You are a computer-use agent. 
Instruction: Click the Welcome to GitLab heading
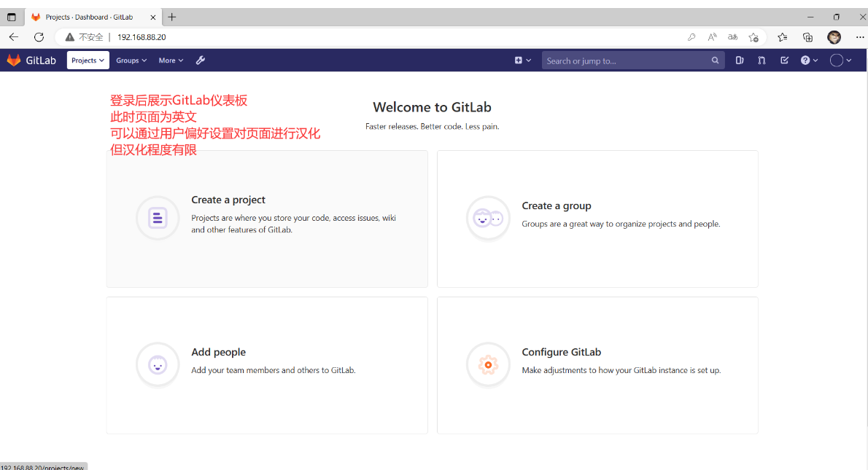point(433,107)
